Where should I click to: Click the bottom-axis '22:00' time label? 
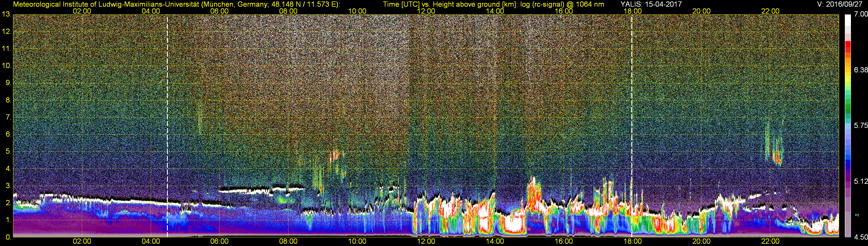click(x=770, y=242)
